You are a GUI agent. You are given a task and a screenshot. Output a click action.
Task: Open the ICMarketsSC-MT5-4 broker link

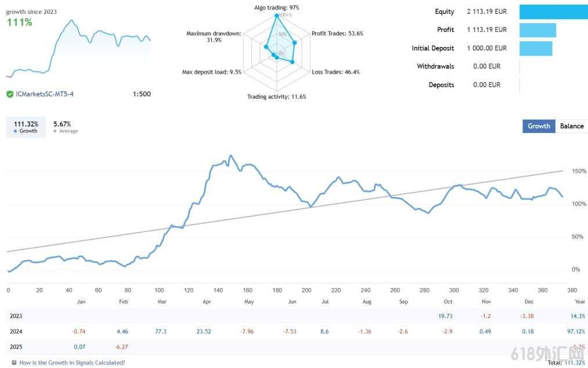[45, 94]
